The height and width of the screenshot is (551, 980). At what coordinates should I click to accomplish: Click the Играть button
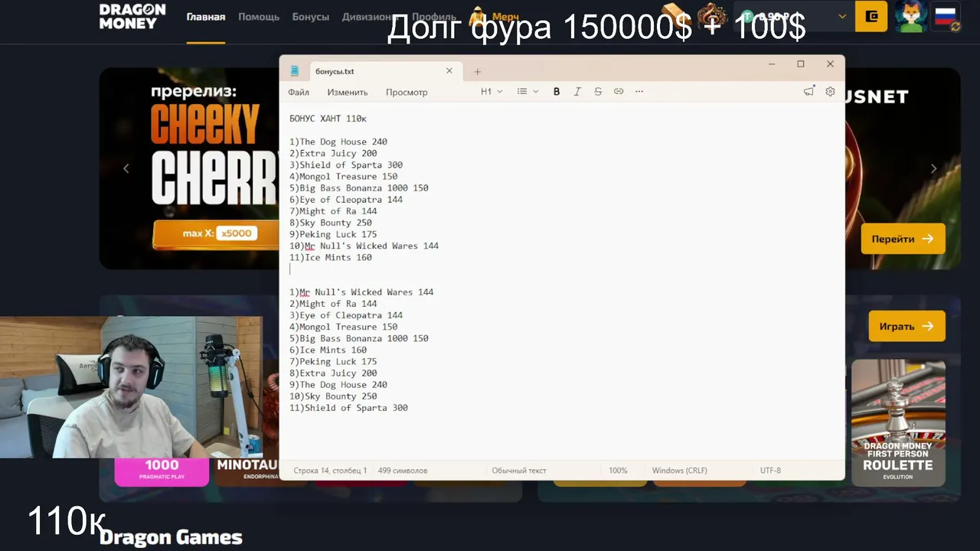[x=906, y=326]
